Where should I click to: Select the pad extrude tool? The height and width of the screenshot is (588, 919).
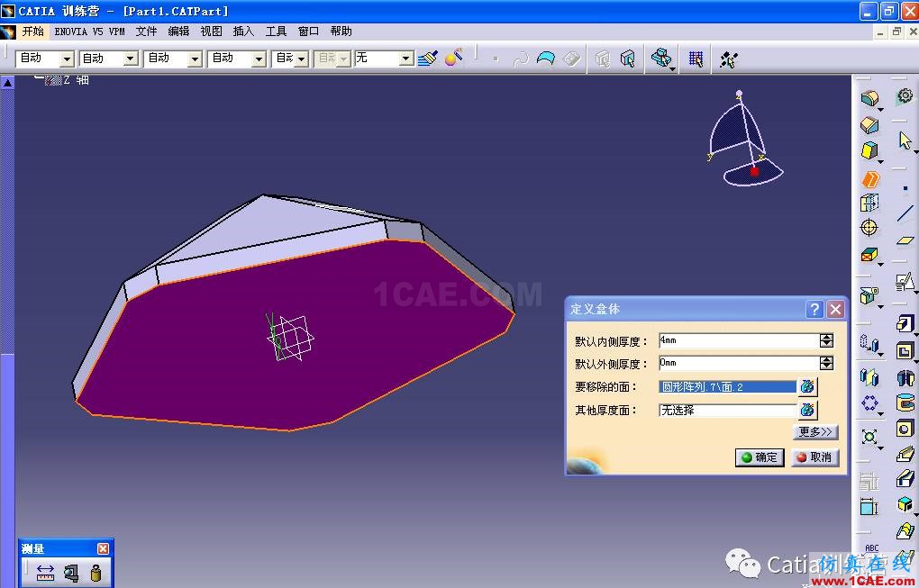[x=905, y=323]
